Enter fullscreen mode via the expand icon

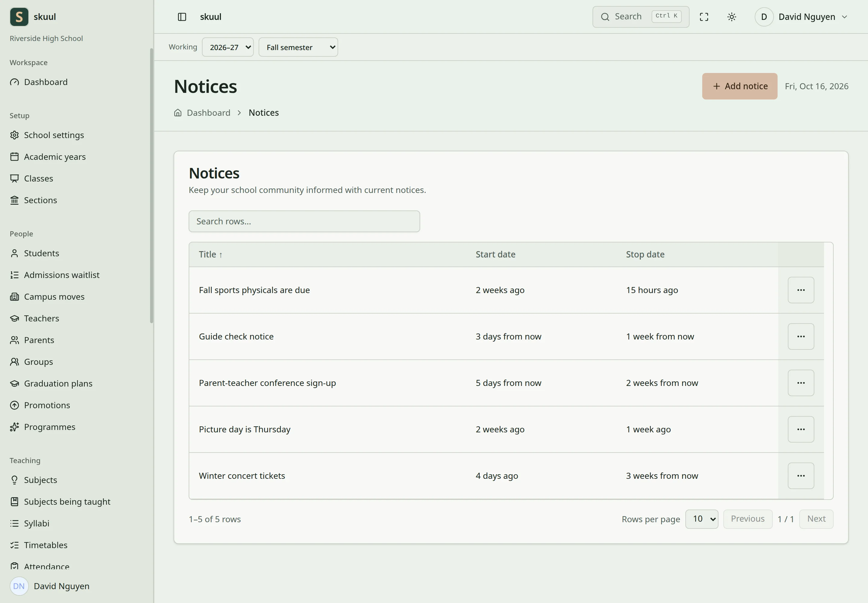[x=704, y=17]
